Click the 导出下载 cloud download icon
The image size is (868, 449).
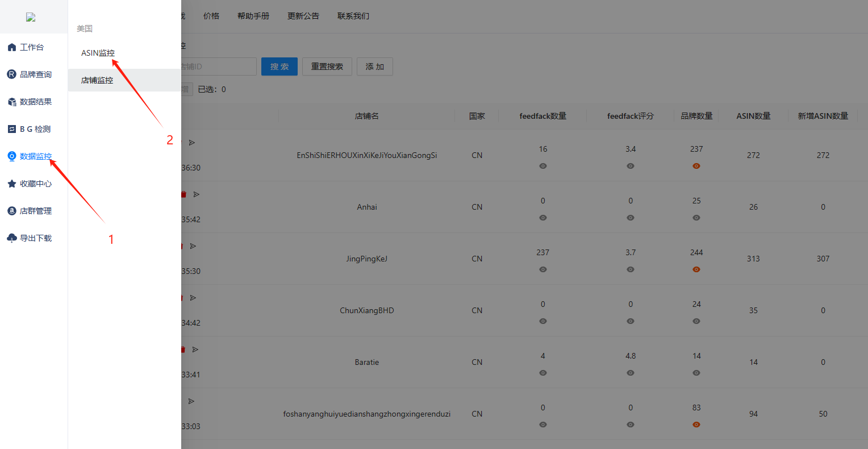(12, 238)
